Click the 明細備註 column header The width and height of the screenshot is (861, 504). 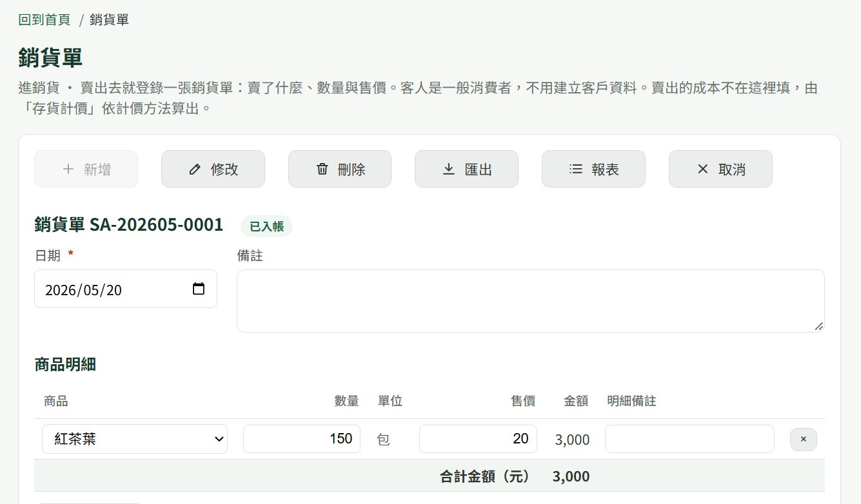tap(632, 401)
